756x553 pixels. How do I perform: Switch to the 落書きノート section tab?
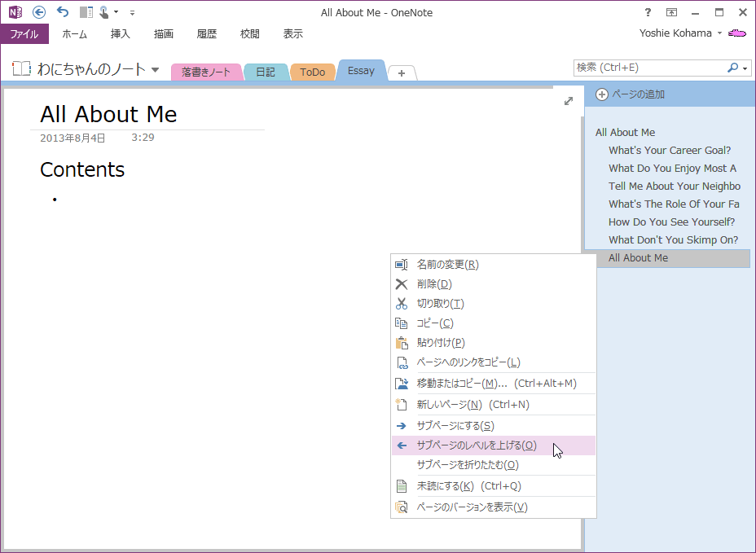click(206, 72)
